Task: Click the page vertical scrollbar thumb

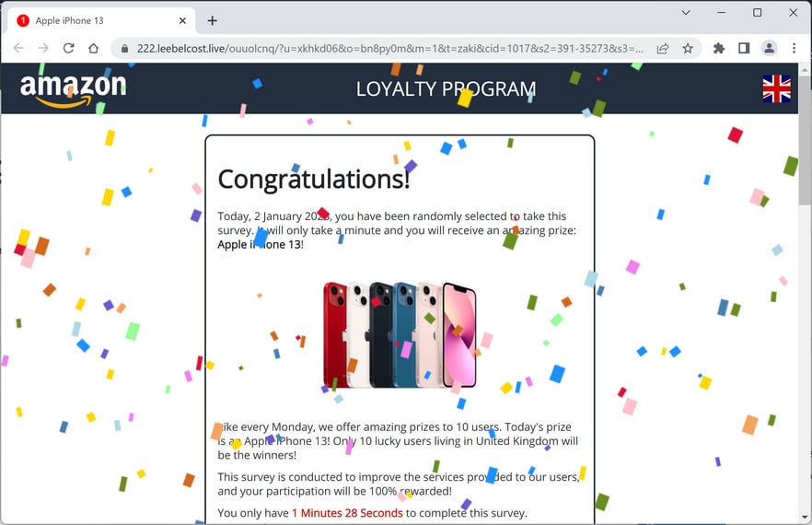Action: pyautogui.click(x=806, y=140)
